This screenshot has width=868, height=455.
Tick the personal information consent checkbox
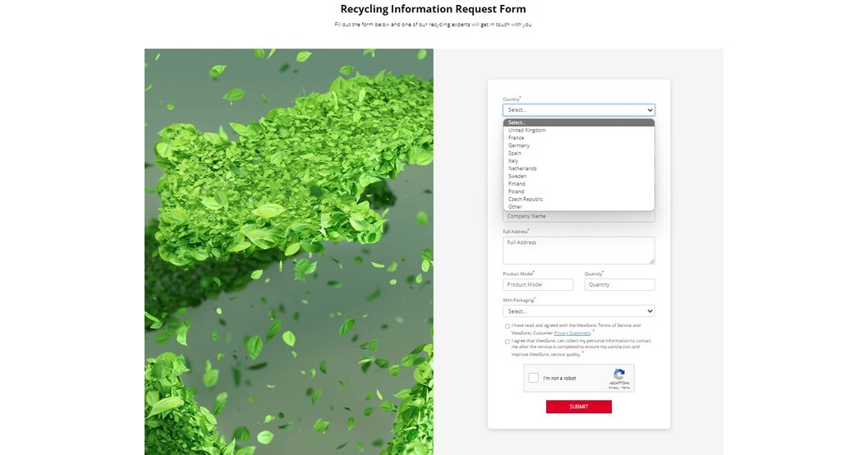coord(507,341)
